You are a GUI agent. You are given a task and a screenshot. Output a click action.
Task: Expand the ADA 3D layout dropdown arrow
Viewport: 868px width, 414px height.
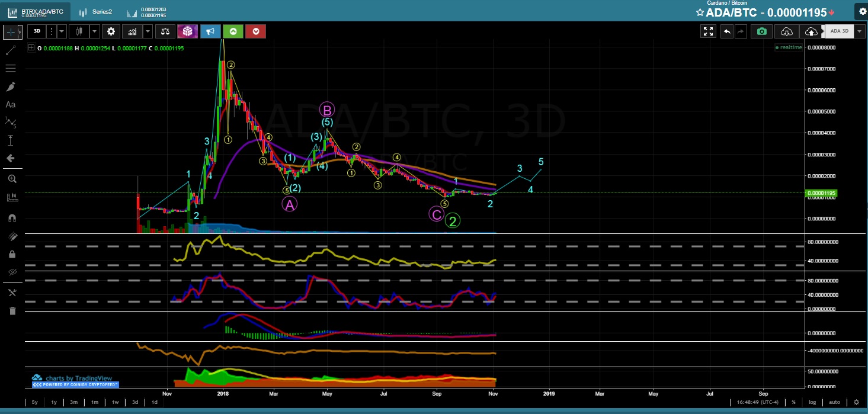pos(859,31)
